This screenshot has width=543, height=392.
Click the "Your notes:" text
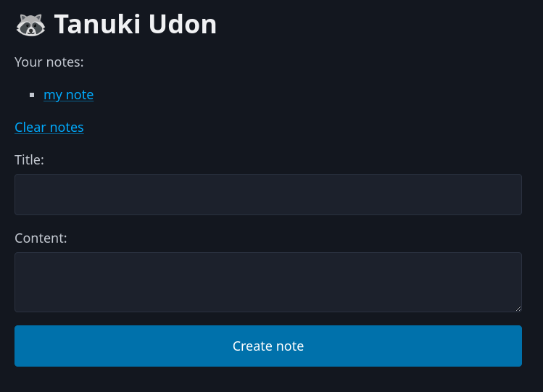49,62
